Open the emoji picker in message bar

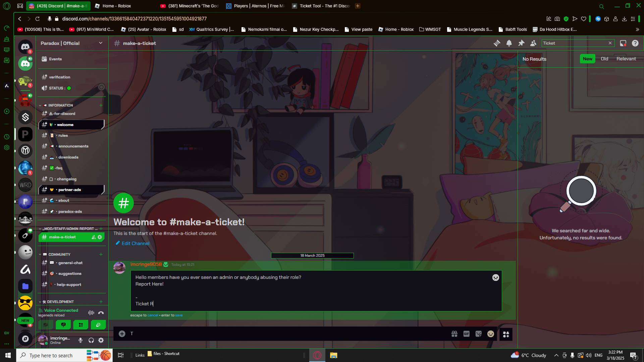tap(490, 334)
